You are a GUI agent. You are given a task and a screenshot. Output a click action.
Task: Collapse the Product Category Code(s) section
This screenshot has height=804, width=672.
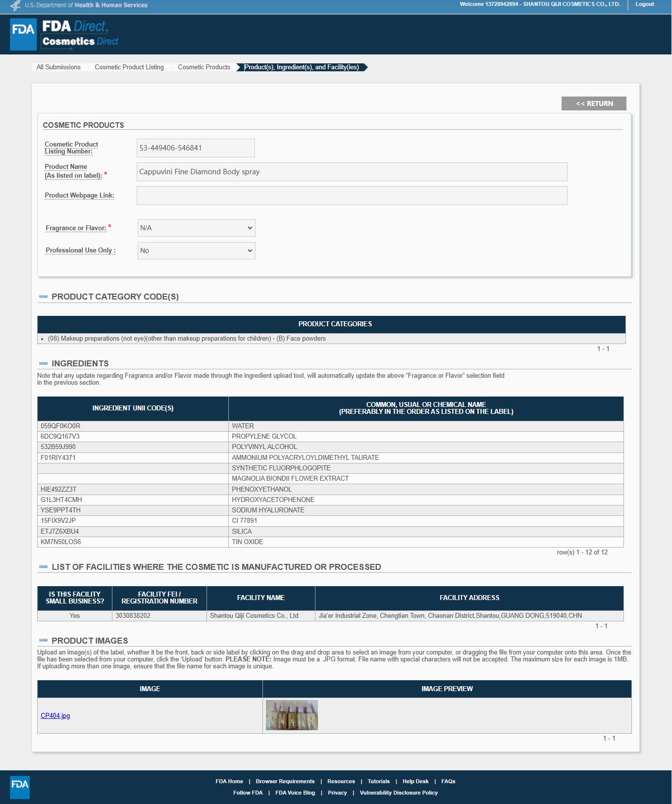[x=44, y=297]
